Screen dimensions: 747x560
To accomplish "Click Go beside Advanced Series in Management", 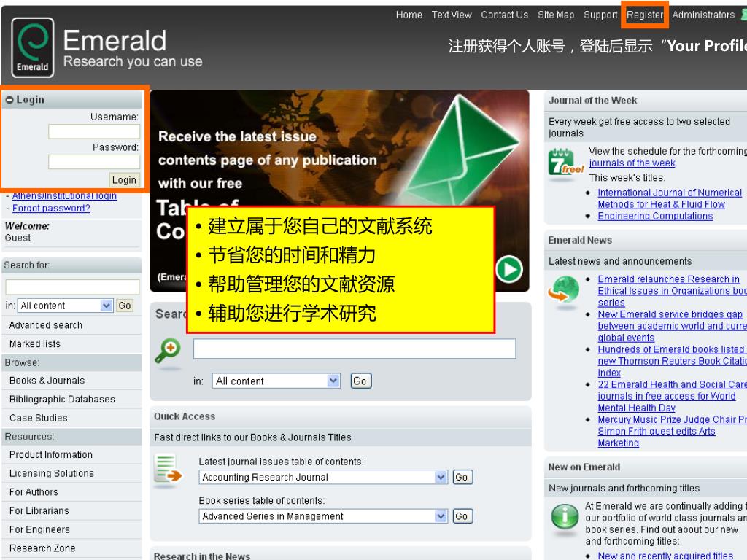I will point(462,516).
